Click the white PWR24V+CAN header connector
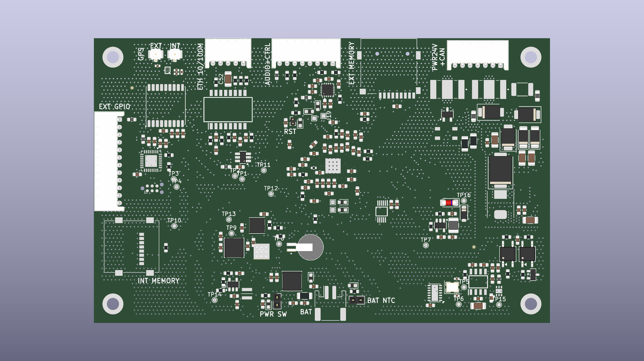644x361 pixels. pyautogui.click(x=478, y=55)
